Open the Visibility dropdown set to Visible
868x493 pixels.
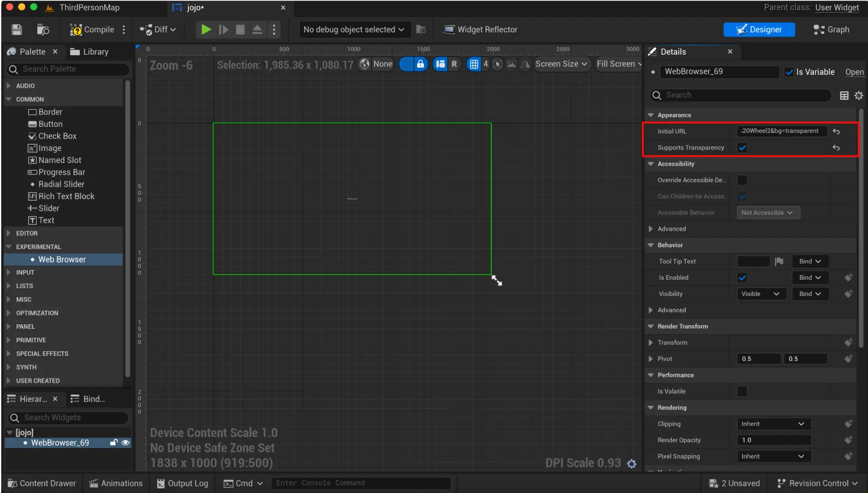[x=760, y=294]
